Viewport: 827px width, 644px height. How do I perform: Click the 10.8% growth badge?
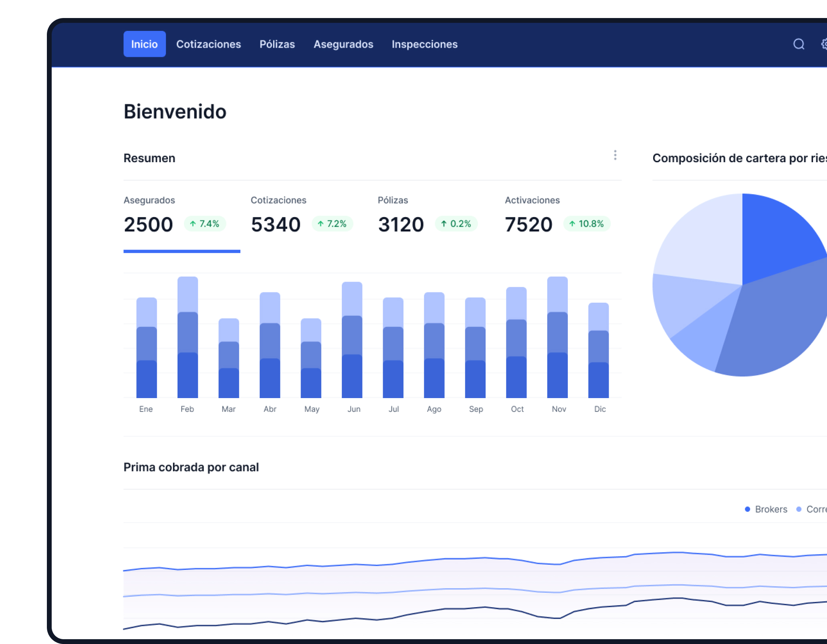[587, 224]
